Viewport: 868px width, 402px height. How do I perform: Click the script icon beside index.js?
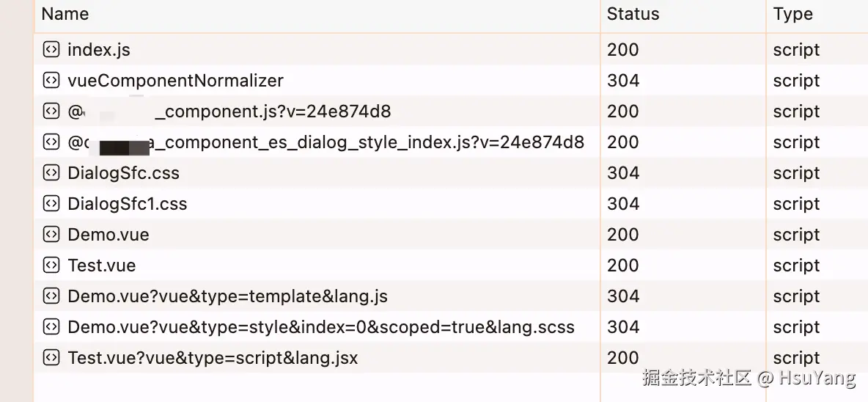(x=51, y=50)
